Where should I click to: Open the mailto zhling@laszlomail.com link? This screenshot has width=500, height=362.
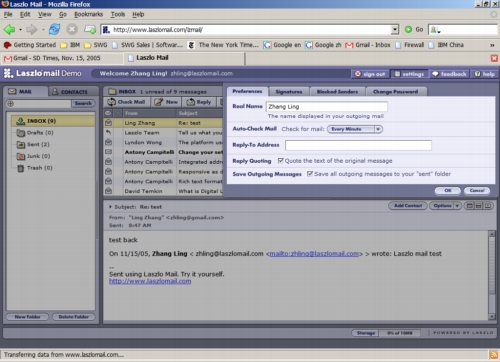(x=314, y=254)
